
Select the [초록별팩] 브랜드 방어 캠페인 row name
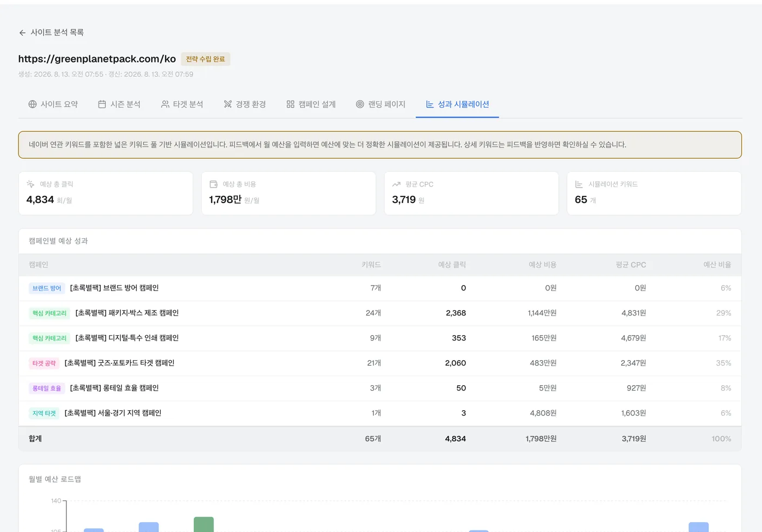pyautogui.click(x=114, y=288)
